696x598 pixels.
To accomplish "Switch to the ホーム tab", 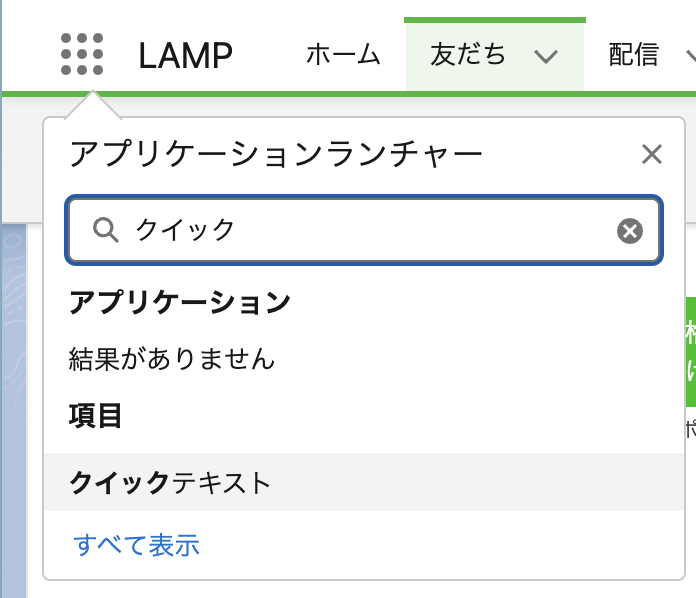I will 343,55.
